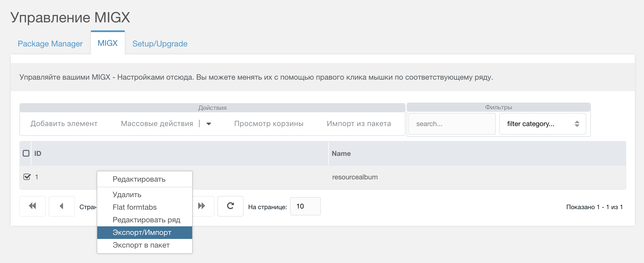
Task: Click the 'Показано 1 - 1 из 1' text
Action: pyautogui.click(x=595, y=207)
